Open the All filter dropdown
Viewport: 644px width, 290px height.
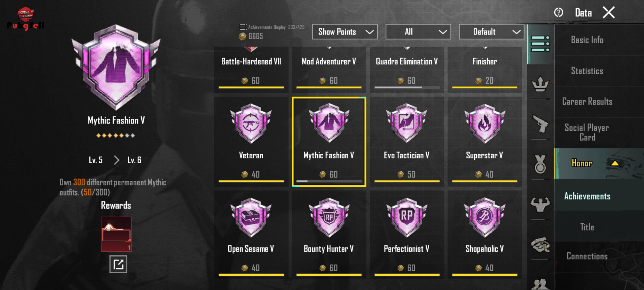[418, 32]
